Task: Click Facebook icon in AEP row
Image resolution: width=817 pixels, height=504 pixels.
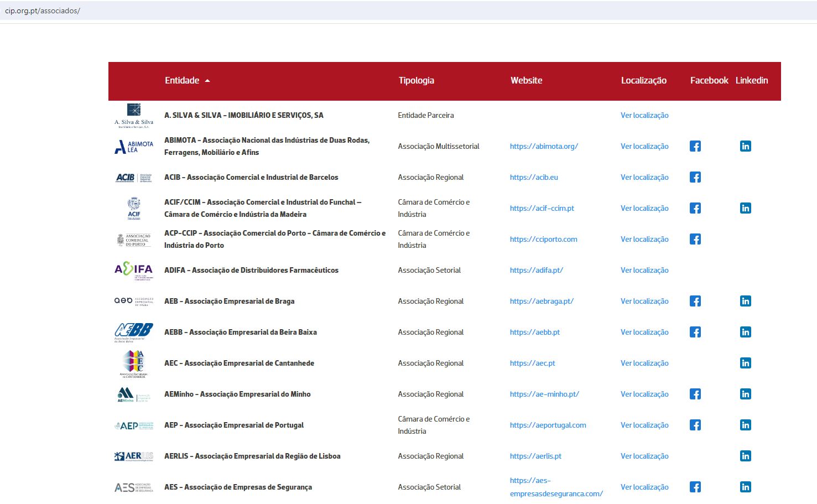Action: click(x=695, y=425)
